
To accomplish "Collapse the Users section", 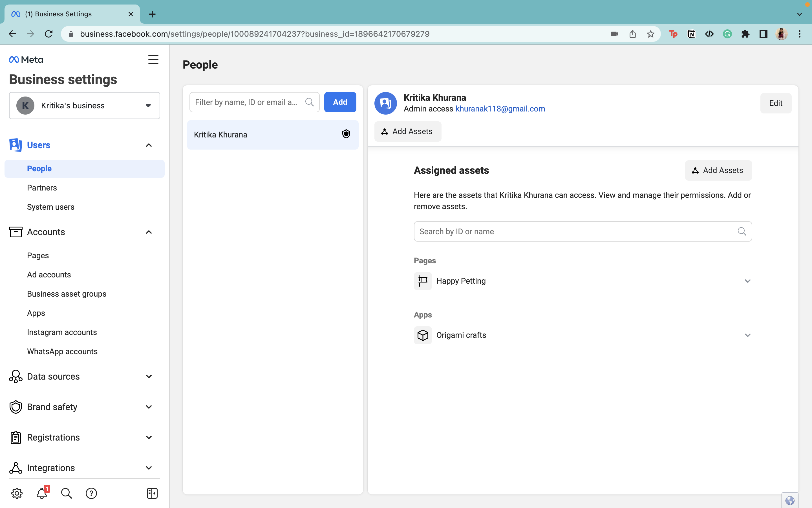I will click(x=149, y=145).
